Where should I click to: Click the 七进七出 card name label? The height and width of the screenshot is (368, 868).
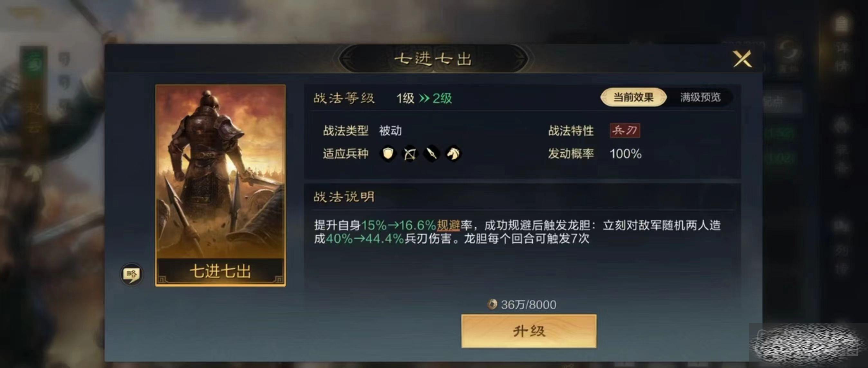[220, 271]
